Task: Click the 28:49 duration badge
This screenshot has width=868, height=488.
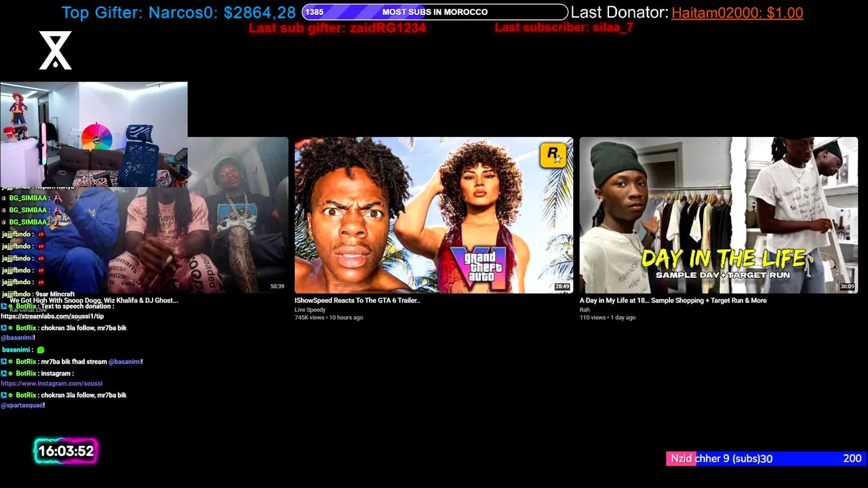Action: pos(562,287)
